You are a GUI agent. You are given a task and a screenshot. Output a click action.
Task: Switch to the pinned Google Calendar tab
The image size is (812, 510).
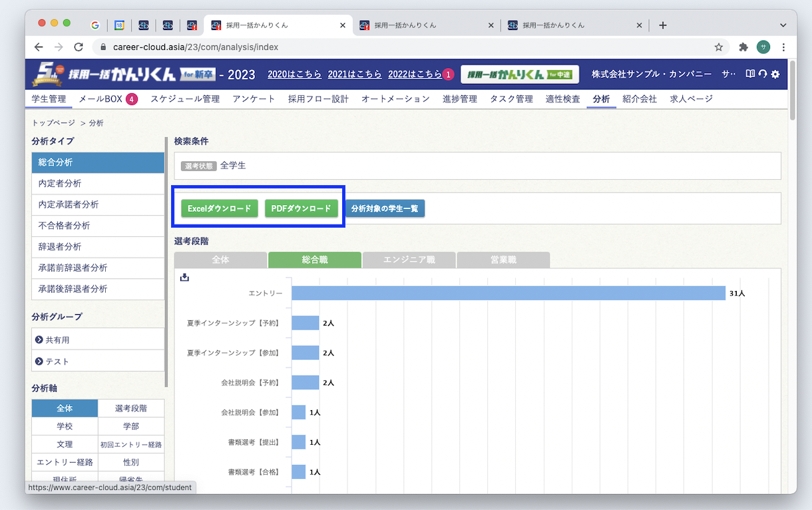[x=119, y=25]
